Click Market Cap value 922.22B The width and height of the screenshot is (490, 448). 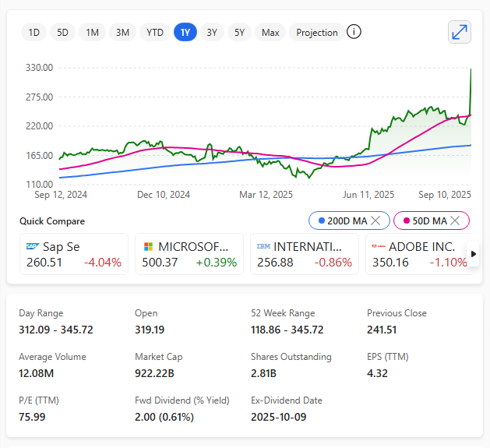pos(154,373)
